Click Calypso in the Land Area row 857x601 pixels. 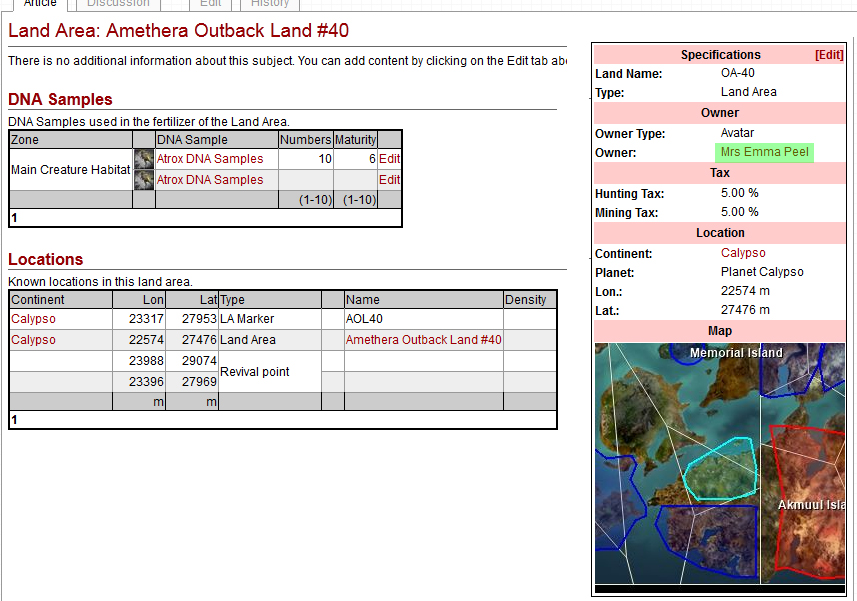coord(33,340)
